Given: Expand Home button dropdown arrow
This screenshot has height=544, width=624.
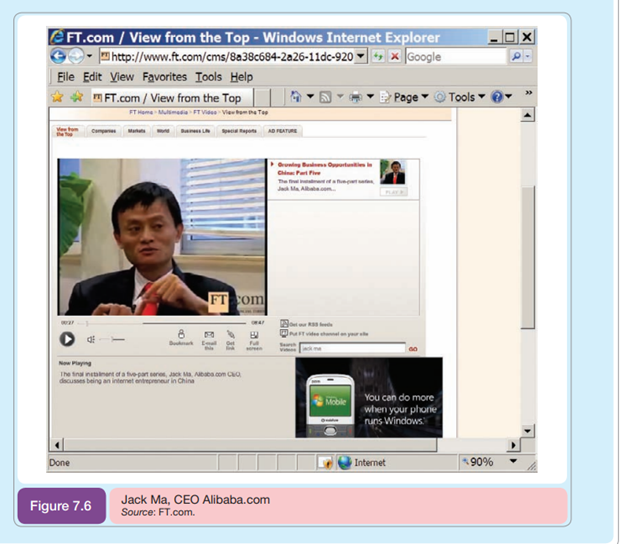Looking at the screenshot, I should (310, 97).
